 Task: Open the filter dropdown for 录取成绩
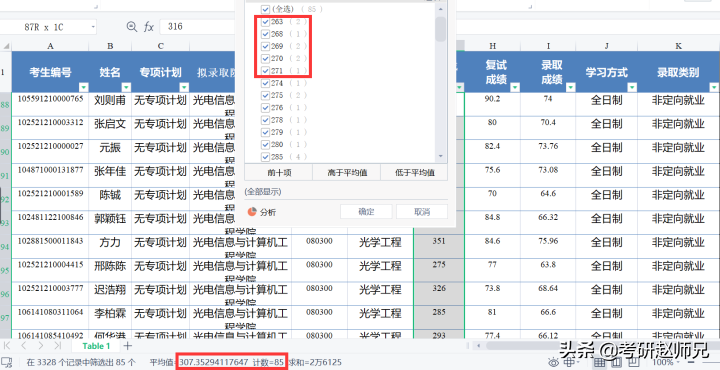point(570,87)
